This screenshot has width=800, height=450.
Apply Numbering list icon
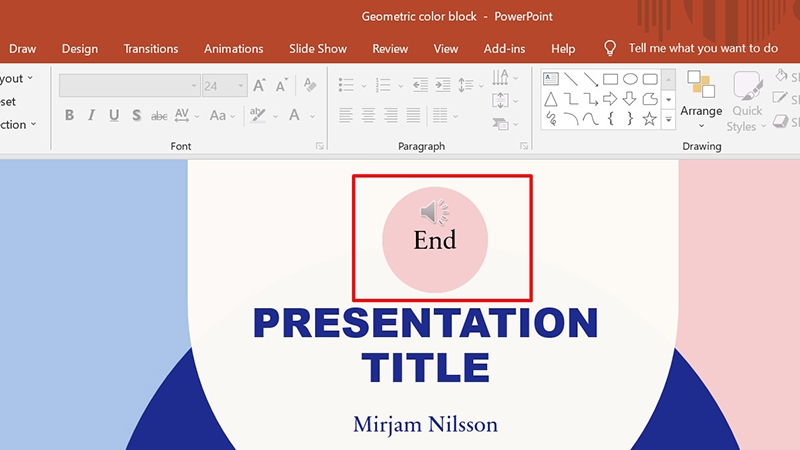coord(383,85)
